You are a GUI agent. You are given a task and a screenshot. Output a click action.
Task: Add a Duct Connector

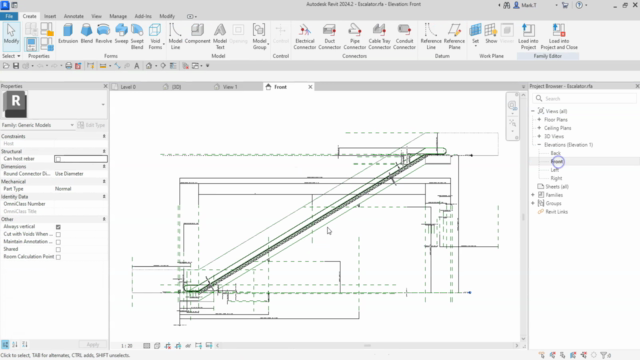pos(329,37)
